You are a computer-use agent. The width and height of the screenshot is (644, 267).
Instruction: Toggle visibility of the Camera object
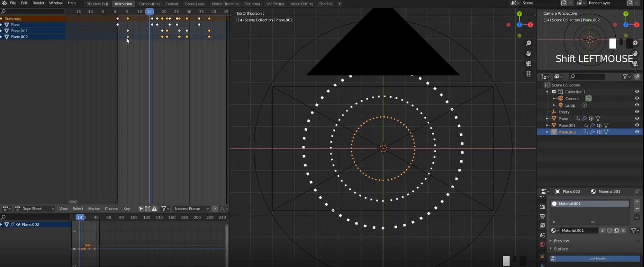pos(637,98)
